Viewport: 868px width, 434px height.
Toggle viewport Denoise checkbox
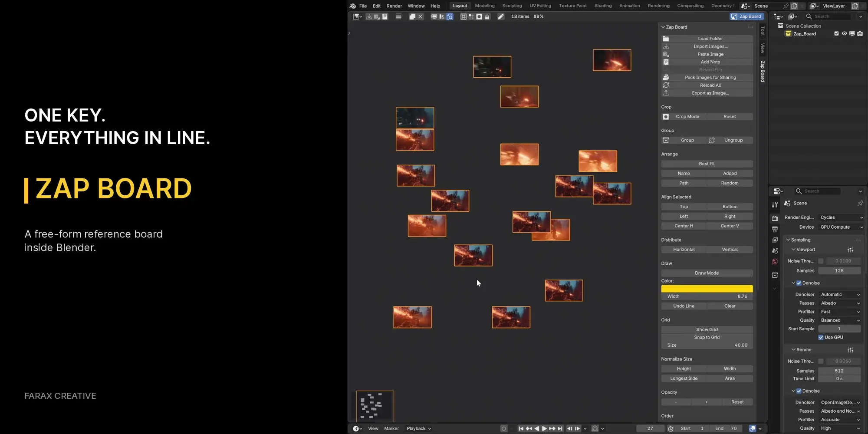tap(799, 283)
